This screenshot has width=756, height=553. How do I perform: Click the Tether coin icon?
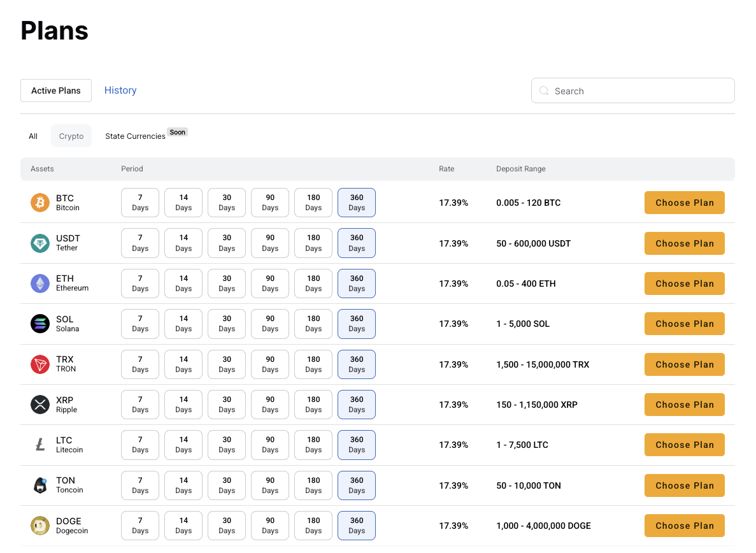pos(40,243)
